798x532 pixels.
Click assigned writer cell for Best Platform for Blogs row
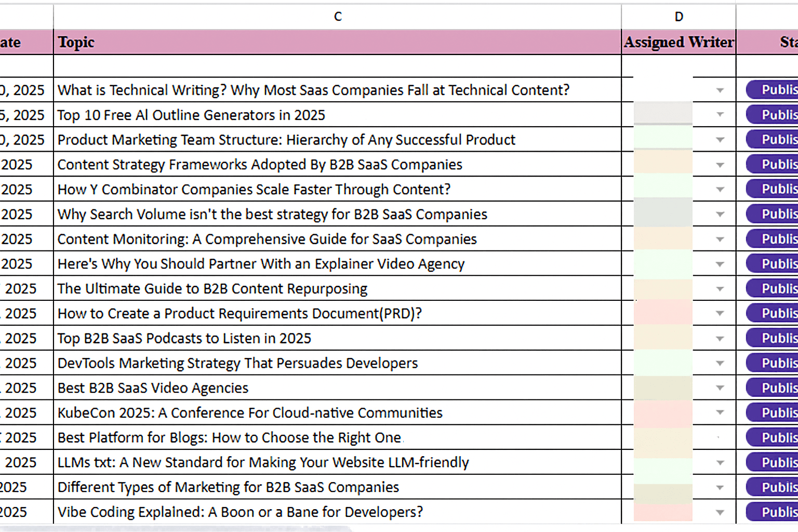point(679,437)
